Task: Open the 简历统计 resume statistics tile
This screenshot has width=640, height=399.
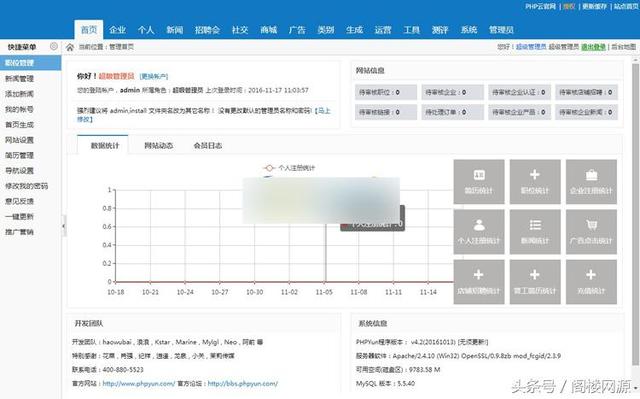Action: pos(479,182)
